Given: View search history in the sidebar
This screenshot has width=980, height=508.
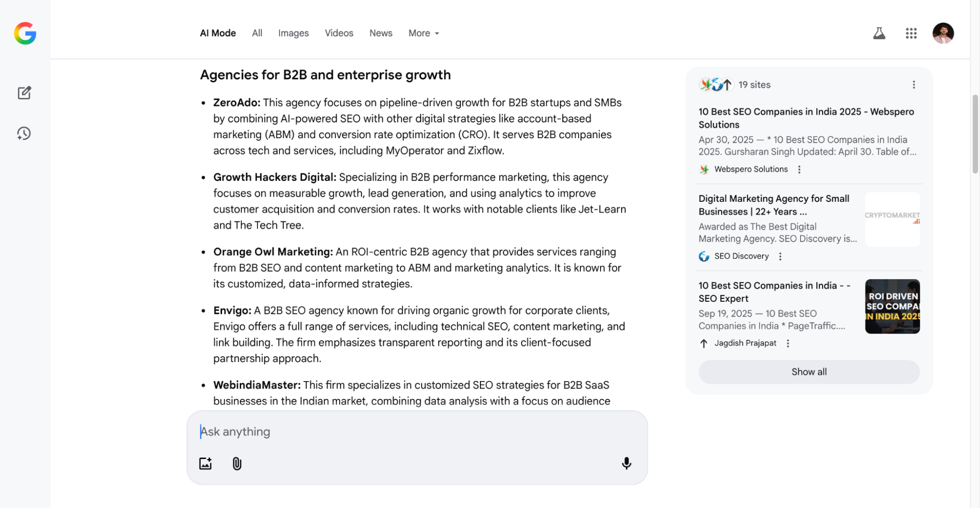Looking at the screenshot, I should click(x=24, y=133).
